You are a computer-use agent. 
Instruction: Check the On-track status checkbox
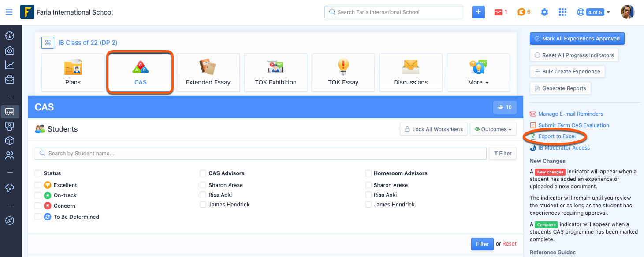pos(38,195)
